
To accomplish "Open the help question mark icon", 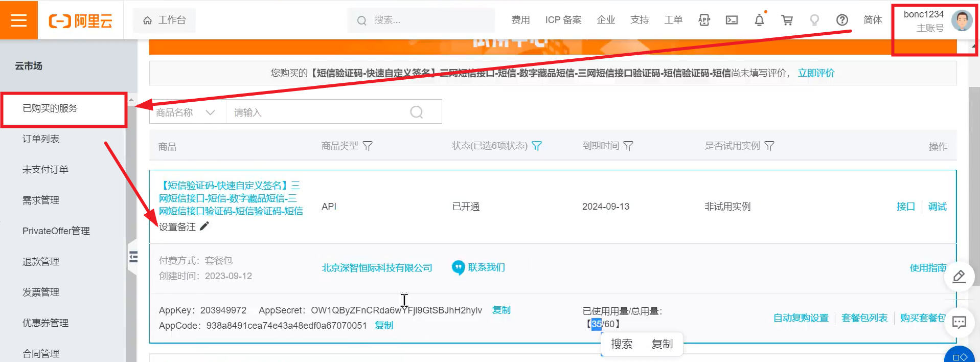I will click(x=842, y=20).
